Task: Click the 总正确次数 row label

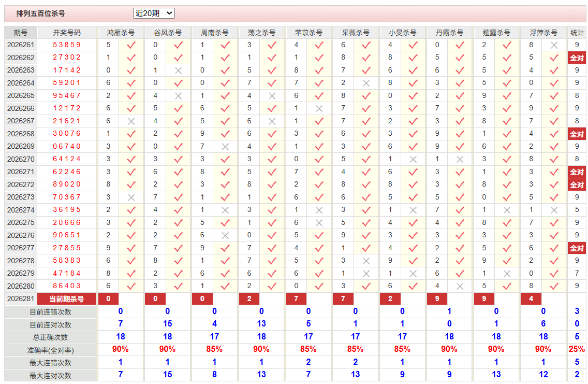Action: point(51,337)
